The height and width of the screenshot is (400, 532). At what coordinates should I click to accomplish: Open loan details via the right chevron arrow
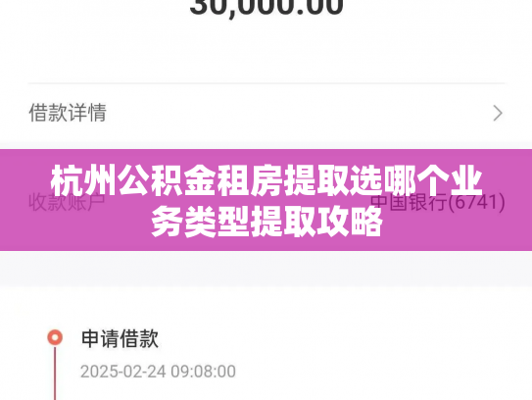498,113
